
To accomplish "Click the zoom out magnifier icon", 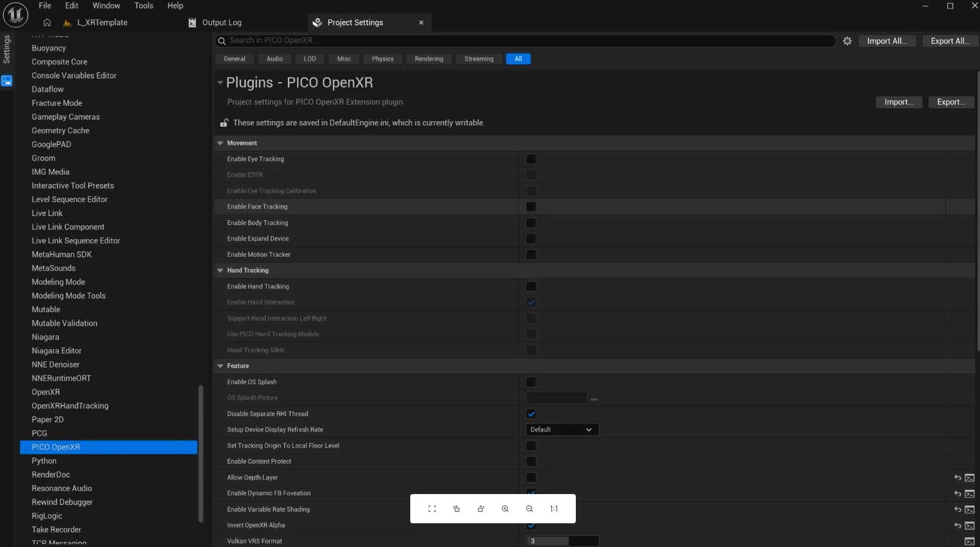I will tap(529, 509).
